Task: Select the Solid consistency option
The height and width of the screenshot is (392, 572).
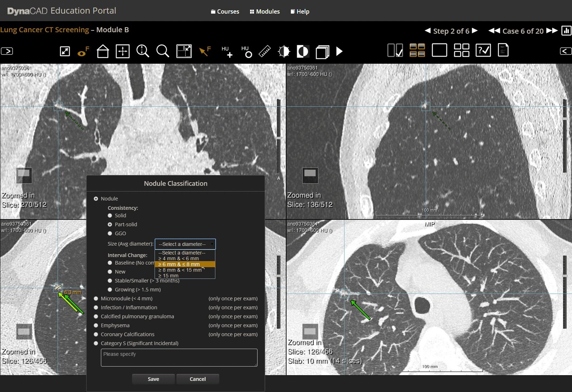Action: 110,215
